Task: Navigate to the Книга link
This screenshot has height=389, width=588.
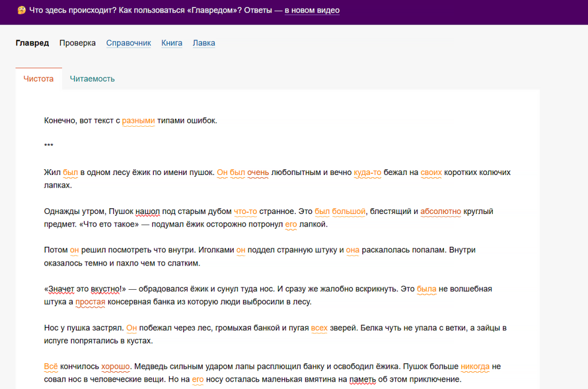Action: [172, 43]
